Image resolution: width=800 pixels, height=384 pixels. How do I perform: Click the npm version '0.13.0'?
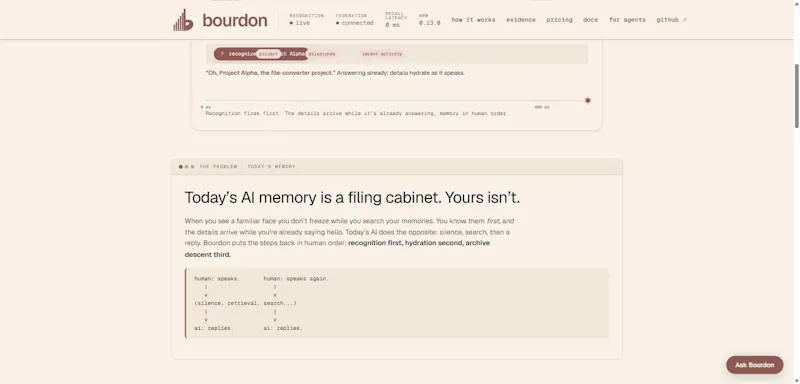tap(430, 23)
